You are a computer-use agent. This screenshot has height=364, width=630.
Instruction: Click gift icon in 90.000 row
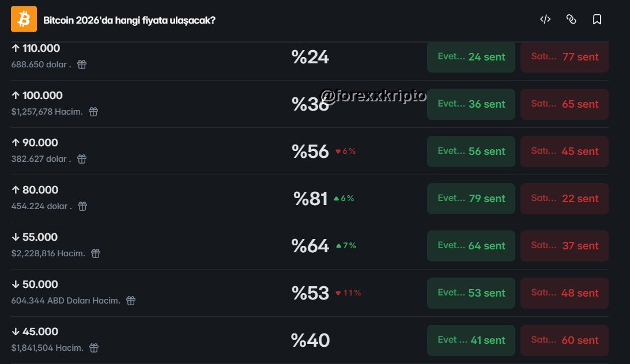[x=82, y=159]
